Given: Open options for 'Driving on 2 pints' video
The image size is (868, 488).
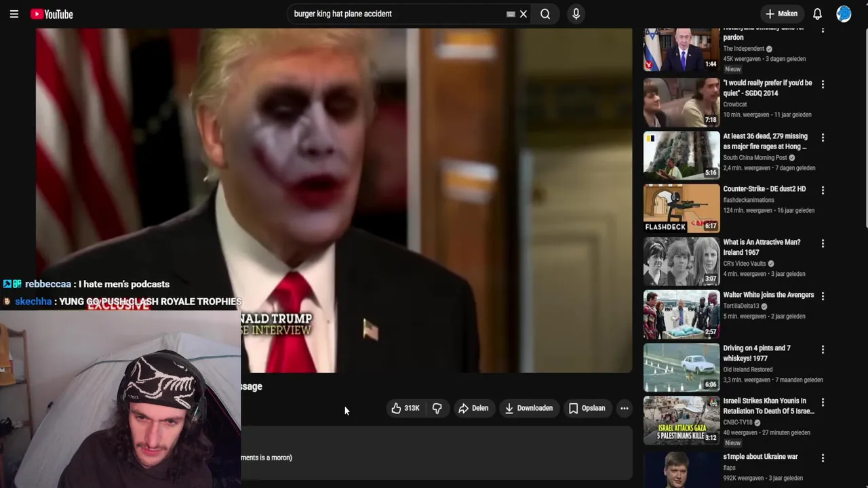Looking at the screenshot, I should click(x=823, y=350).
